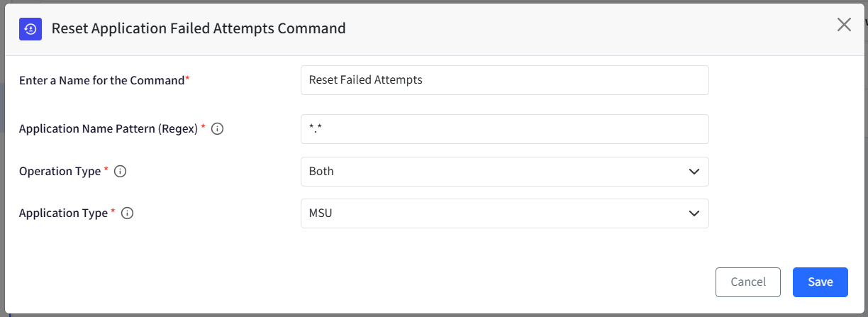Open the Operation Type dropdown showing Both
The height and width of the screenshot is (317, 868).
click(x=505, y=172)
